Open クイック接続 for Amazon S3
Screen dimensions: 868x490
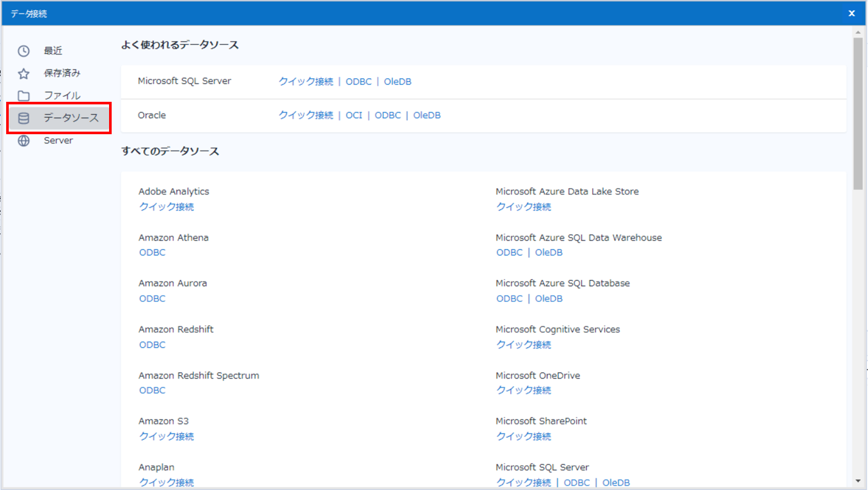pyautogui.click(x=166, y=437)
